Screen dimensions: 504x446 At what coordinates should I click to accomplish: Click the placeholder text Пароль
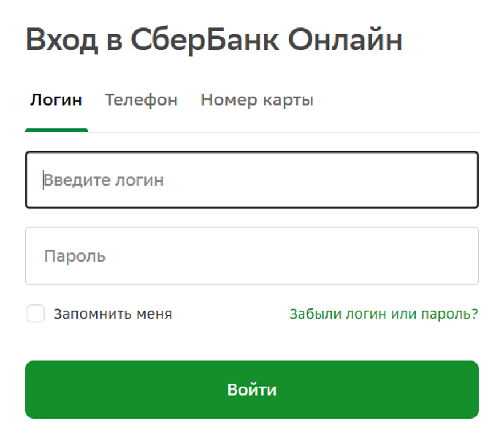tap(76, 256)
